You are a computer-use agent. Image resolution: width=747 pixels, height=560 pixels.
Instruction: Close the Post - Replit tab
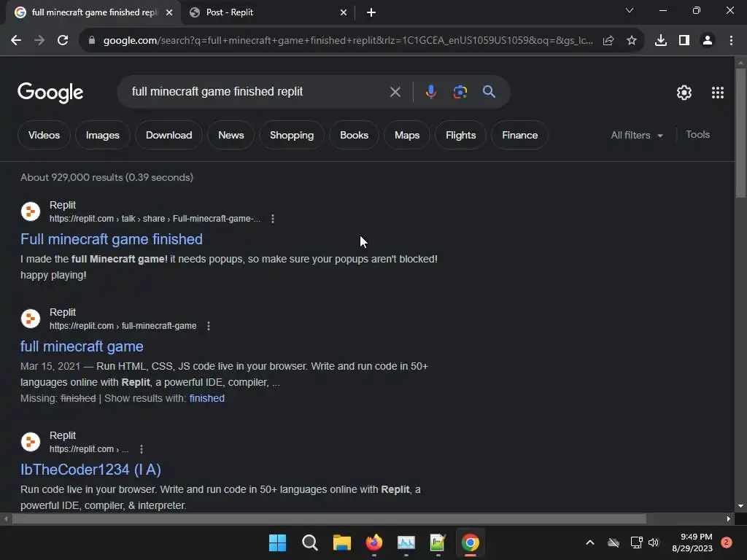(x=344, y=12)
